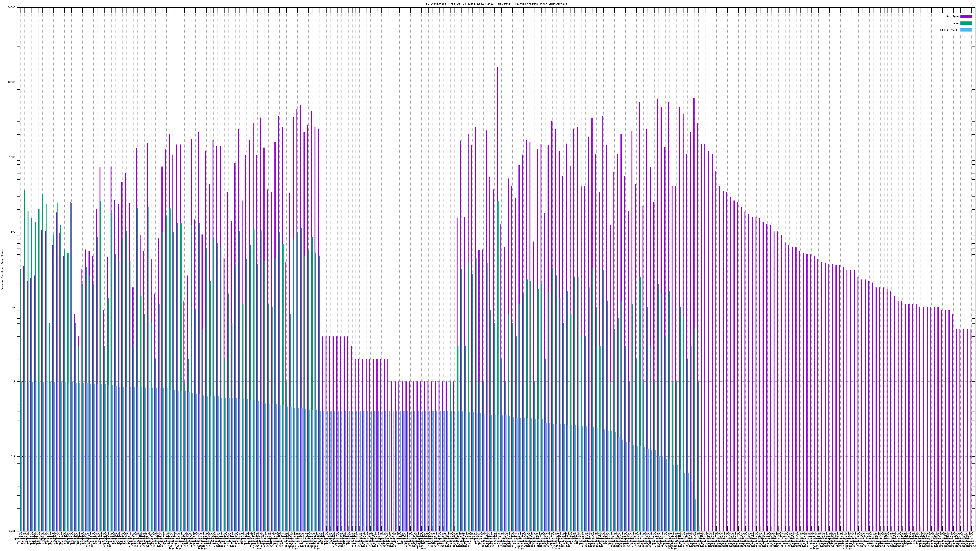The width and height of the screenshot is (980, 551).
Task: Select the 'Score (0..1)' legend label
Action: pos(949,30)
